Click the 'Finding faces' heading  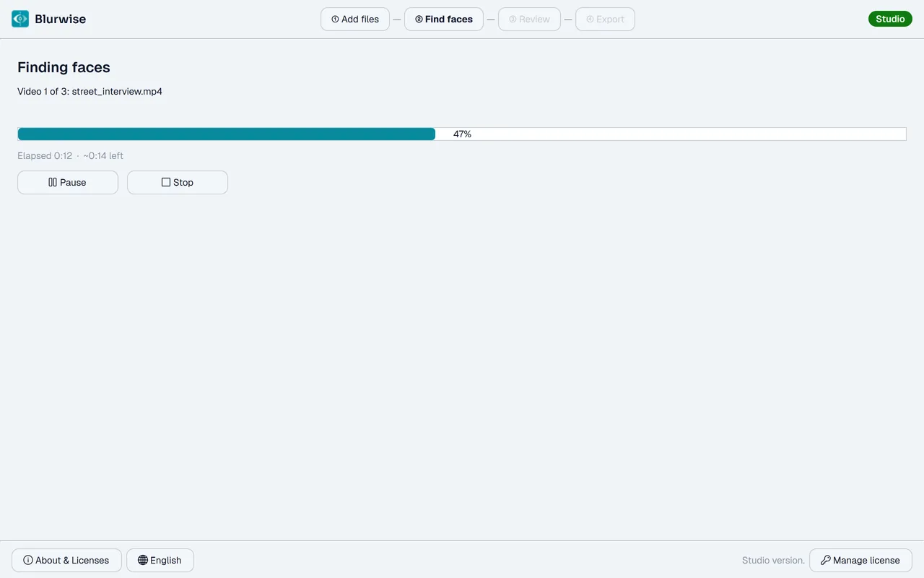pos(64,67)
